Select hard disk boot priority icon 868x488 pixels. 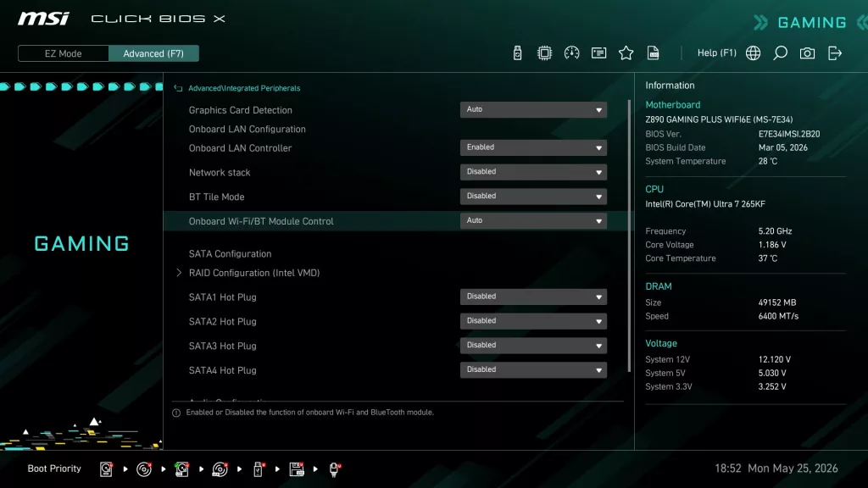pyautogui.click(x=106, y=469)
